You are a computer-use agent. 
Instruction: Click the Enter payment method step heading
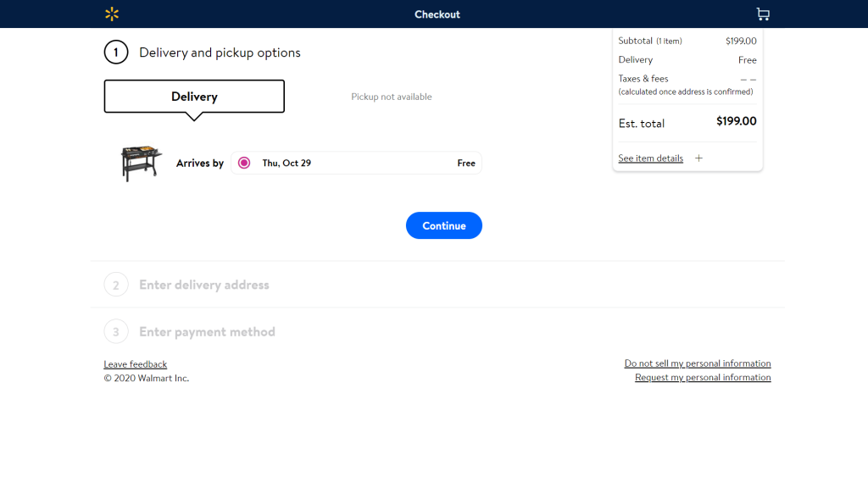click(207, 332)
